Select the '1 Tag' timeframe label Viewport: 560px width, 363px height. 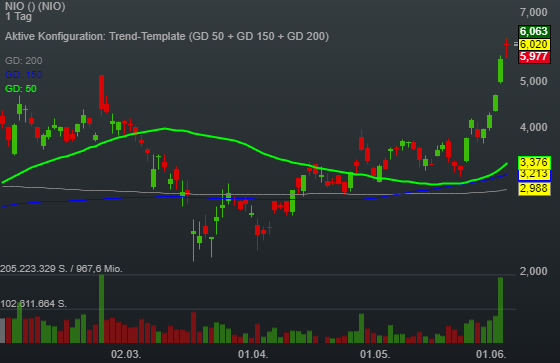click(x=18, y=16)
